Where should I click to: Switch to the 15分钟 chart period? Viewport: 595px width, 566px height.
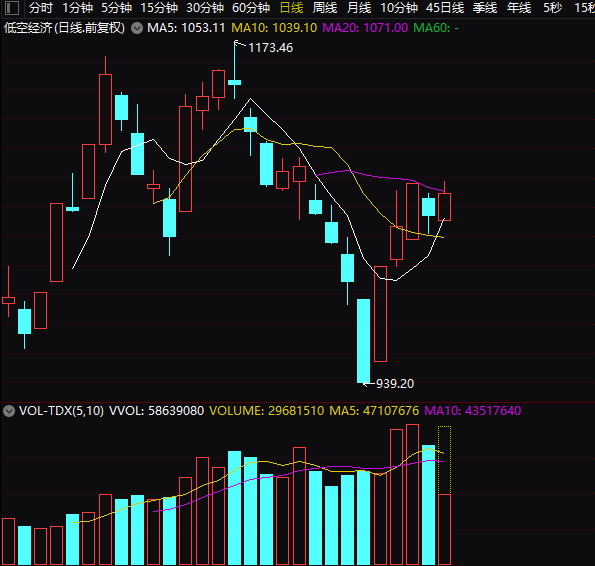[159, 8]
